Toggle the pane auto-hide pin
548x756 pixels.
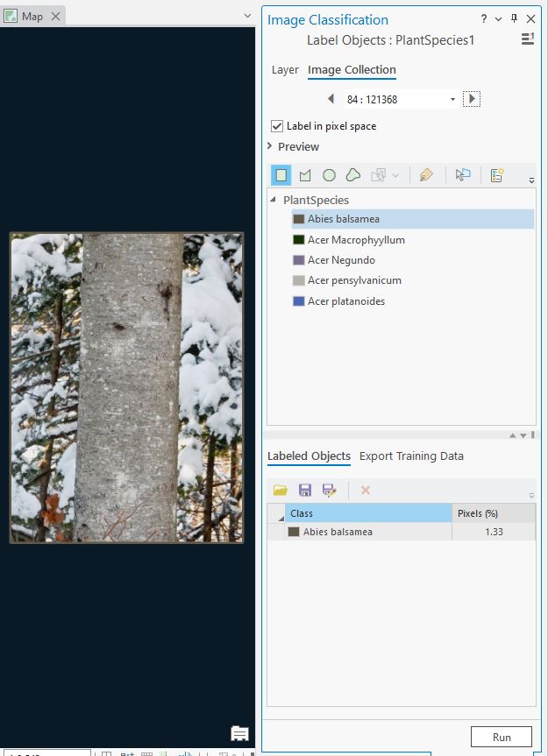514,18
